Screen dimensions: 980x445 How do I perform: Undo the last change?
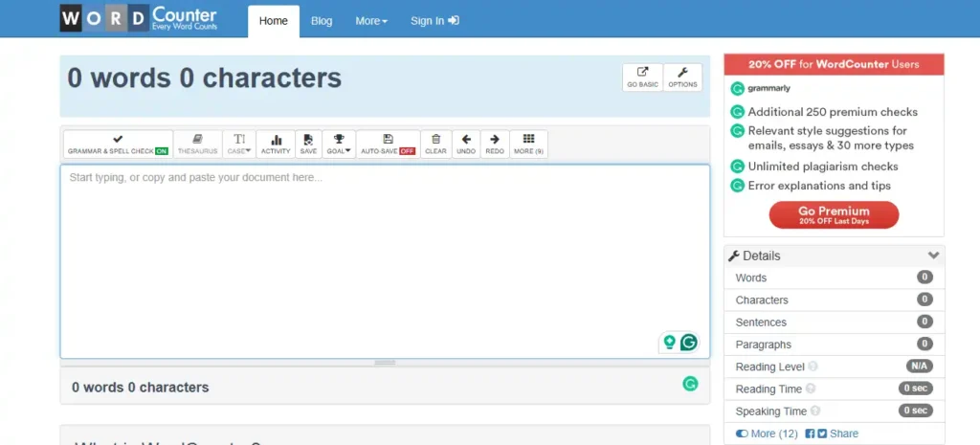coord(466,145)
